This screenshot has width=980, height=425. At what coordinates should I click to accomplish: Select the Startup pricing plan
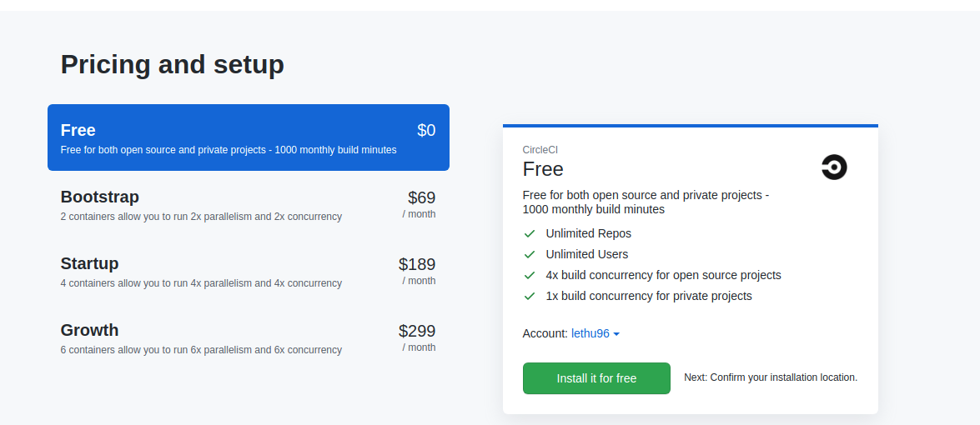[x=248, y=271]
